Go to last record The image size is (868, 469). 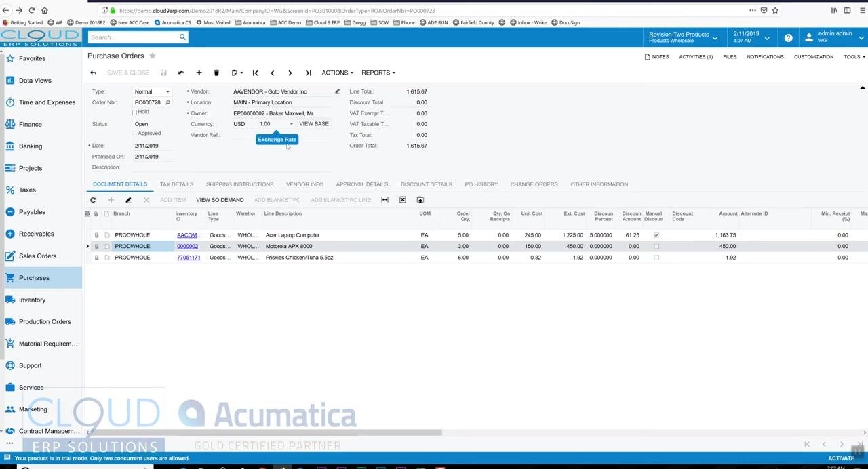[x=308, y=73]
